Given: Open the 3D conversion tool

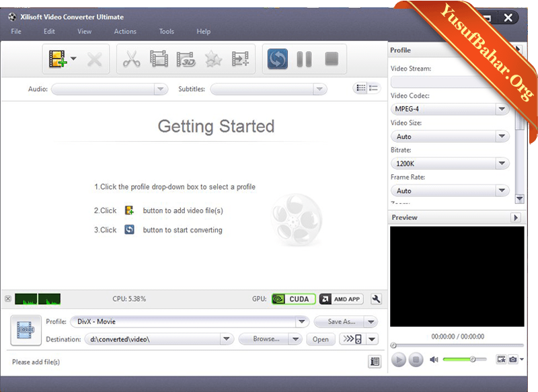Looking at the screenshot, I should (186, 59).
